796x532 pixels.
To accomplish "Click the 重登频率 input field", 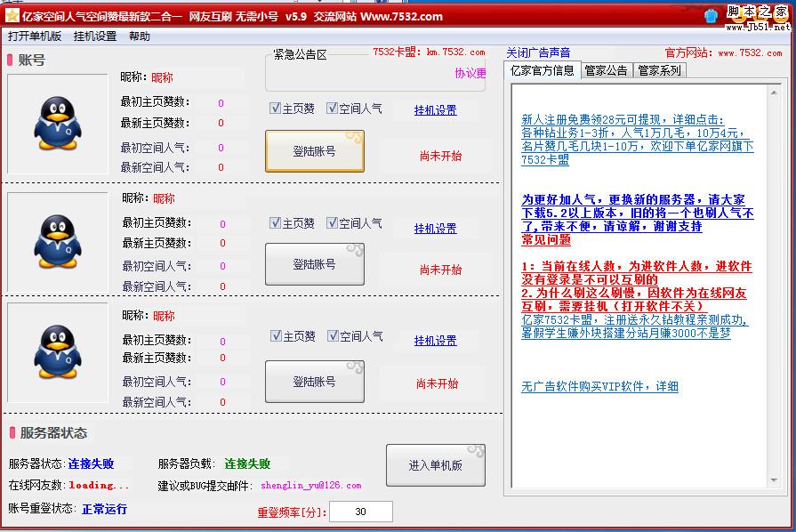I will pos(361,512).
